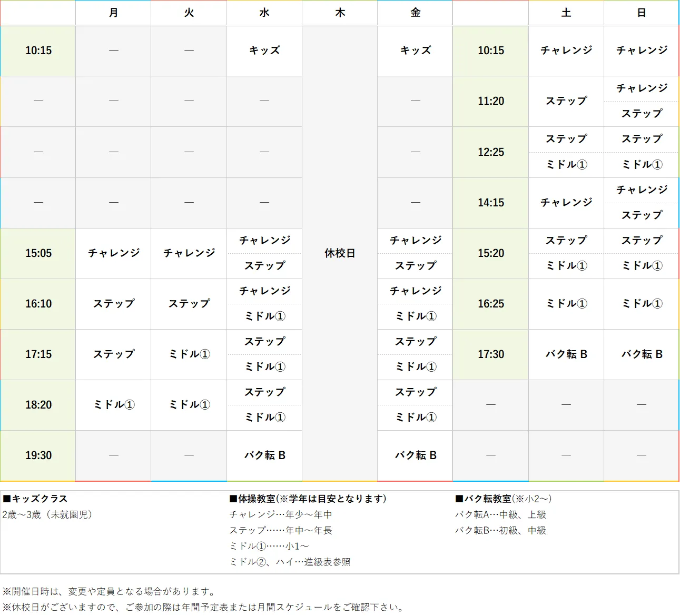
Task: Click the 16:25 weekend time slot
Action: (490, 304)
